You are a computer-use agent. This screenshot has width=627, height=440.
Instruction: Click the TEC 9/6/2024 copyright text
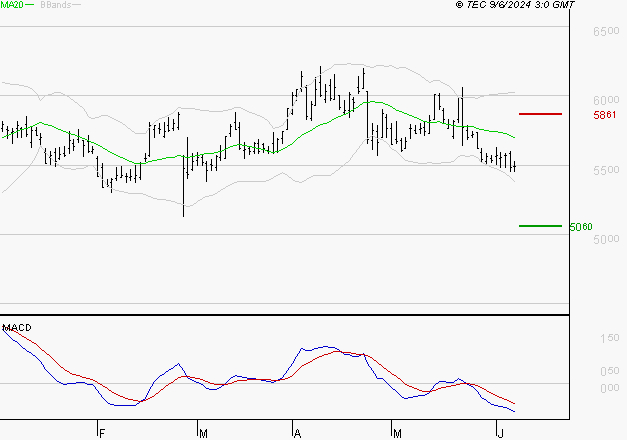[515, 5]
